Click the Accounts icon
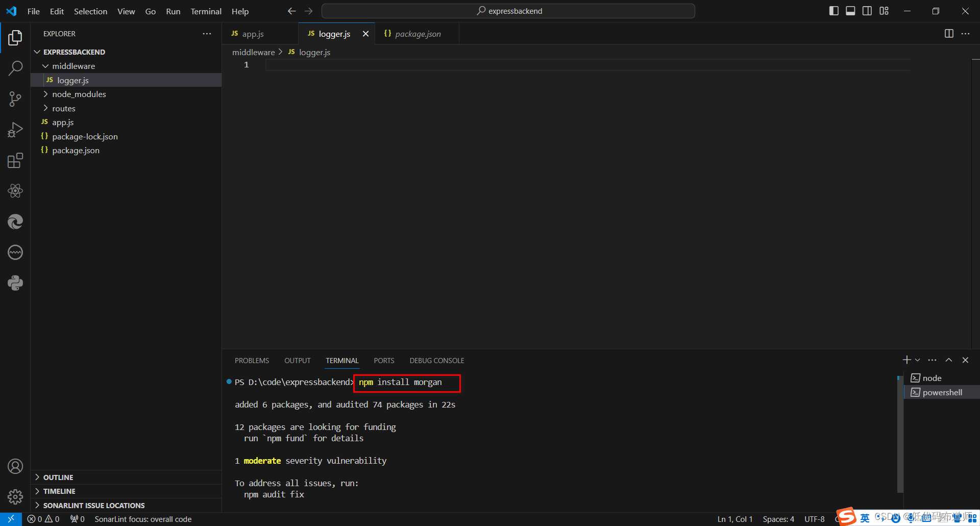980x526 pixels. click(x=15, y=466)
